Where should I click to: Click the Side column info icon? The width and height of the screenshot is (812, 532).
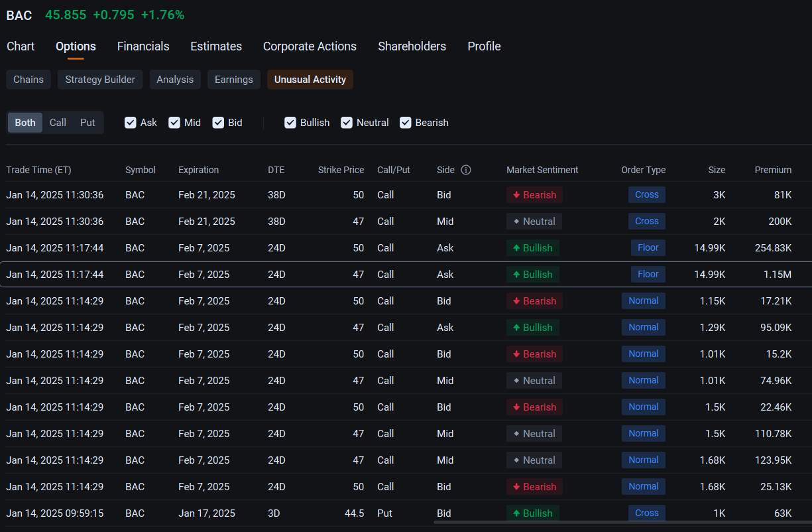tap(466, 170)
